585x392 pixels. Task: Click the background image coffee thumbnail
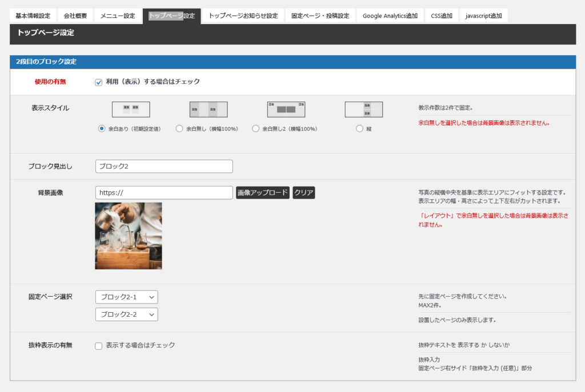point(129,236)
